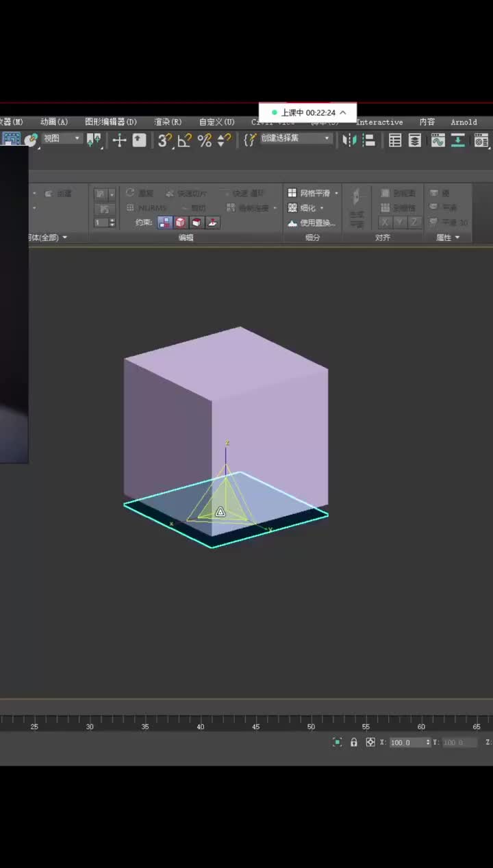The height and width of the screenshot is (868, 493).
Task: Click the align X button
Action: [385, 222]
